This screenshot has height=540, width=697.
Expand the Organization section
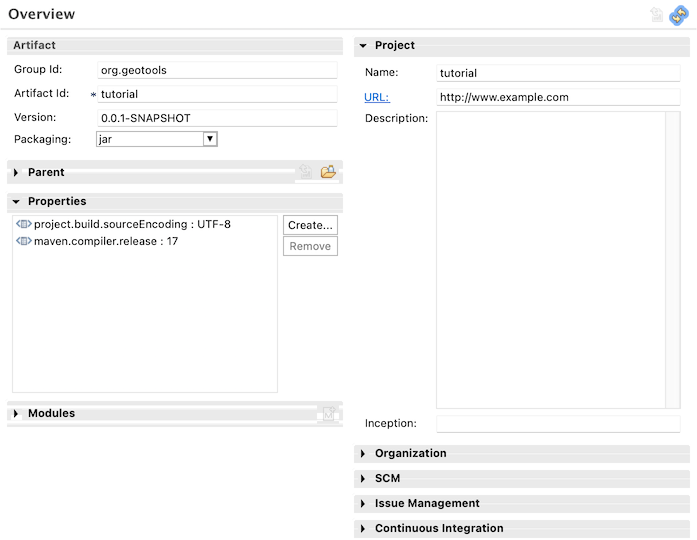pos(363,454)
